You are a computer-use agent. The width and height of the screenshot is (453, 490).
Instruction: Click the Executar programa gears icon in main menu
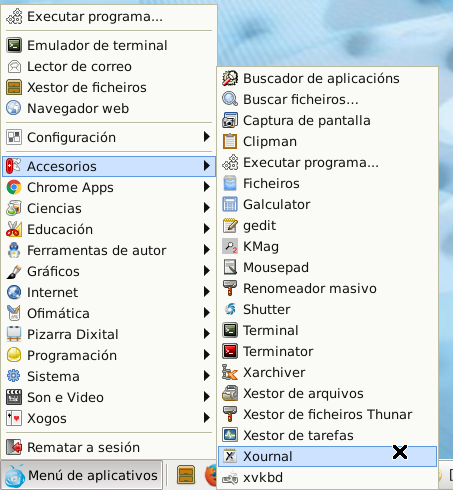(x=14, y=17)
